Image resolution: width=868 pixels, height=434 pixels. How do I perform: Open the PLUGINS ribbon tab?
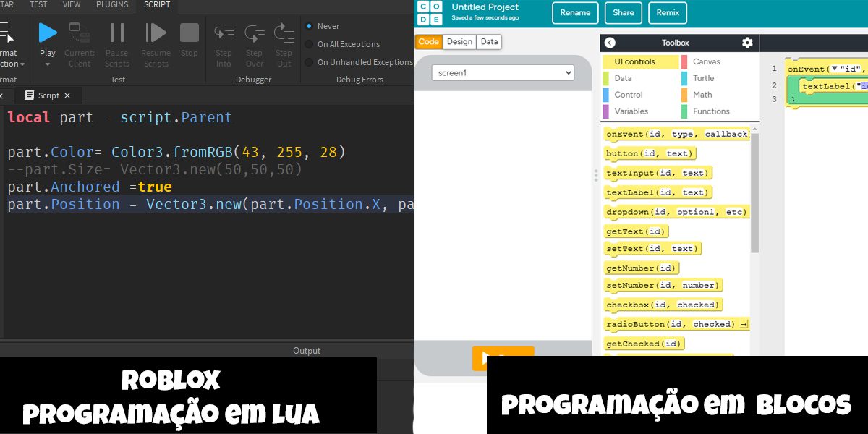(112, 4)
